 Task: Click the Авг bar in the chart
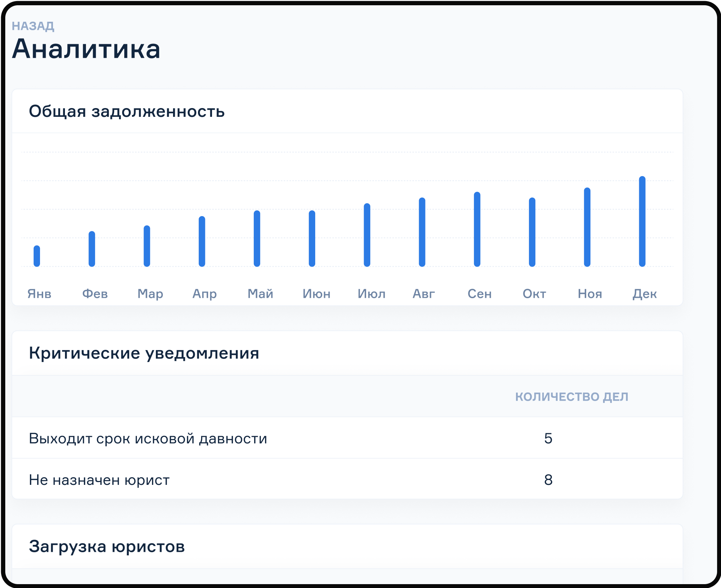coord(422,232)
